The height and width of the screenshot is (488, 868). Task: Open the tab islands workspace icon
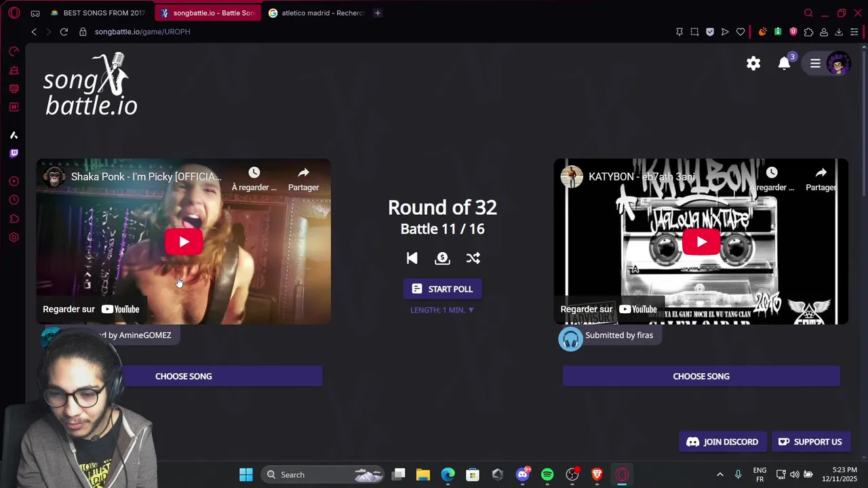coord(35,13)
